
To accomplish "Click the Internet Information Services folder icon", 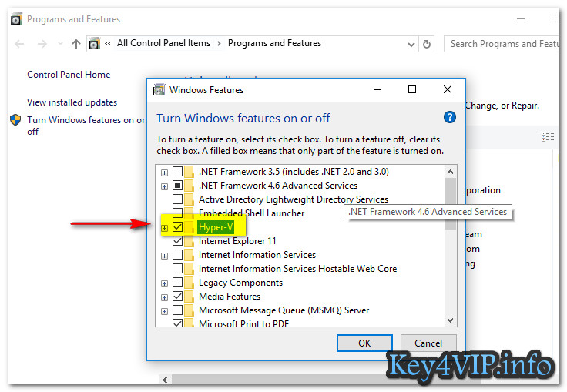I will (x=189, y=255).
